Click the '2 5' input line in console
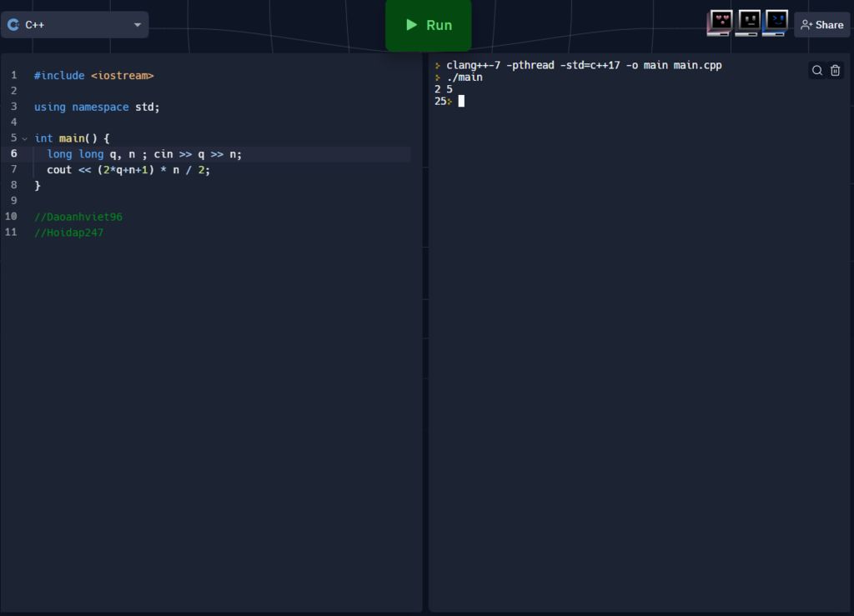The image size is (854, 616). (x=444, y=89)
